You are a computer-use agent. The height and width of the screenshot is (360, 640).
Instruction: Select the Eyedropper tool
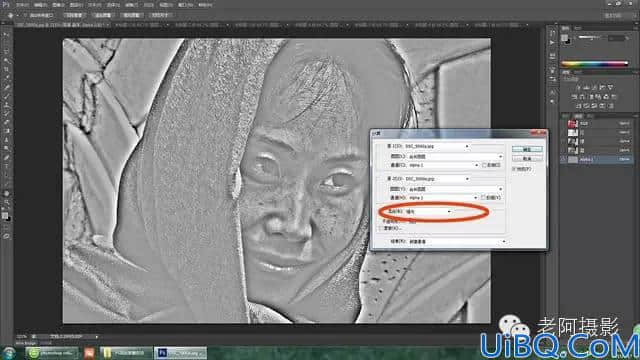tap(6, 78)
